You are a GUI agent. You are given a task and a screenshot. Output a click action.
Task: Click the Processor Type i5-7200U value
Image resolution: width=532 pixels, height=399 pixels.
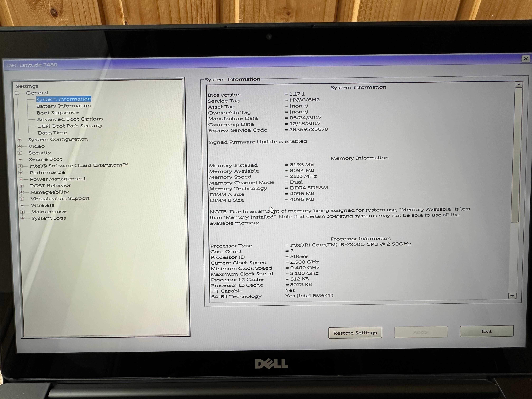tap(350, 244)
